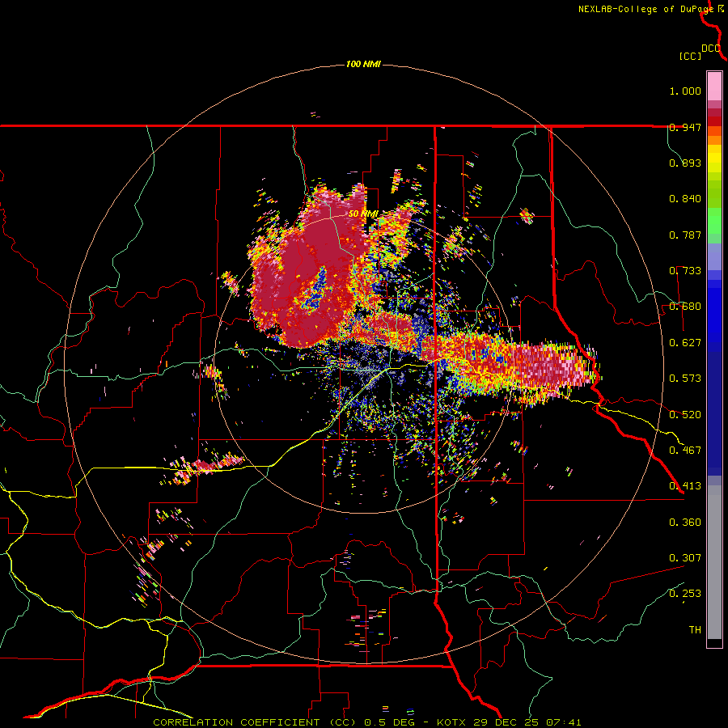Click the 50 NMI range ring label
This screenshot has height=728, width=728.
tap(362, 214)
